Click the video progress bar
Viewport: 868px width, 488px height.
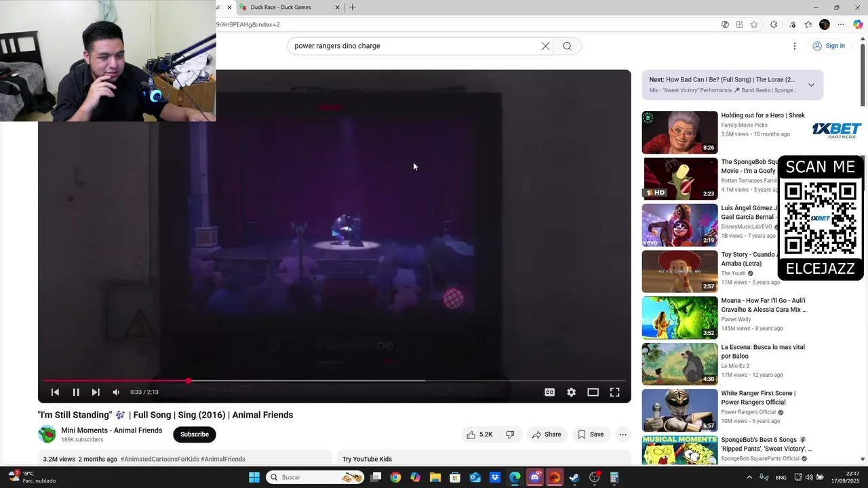pyautogui.click(x=334, y=381)
